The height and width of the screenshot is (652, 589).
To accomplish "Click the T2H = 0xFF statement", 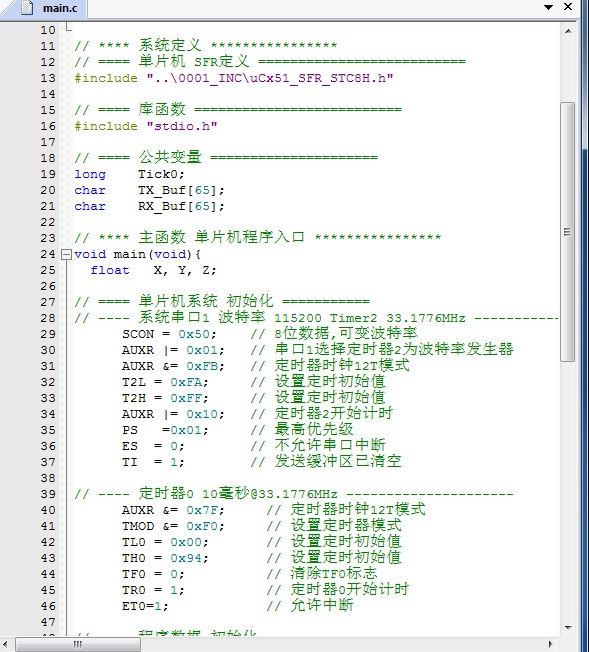I will pos(165,398).
